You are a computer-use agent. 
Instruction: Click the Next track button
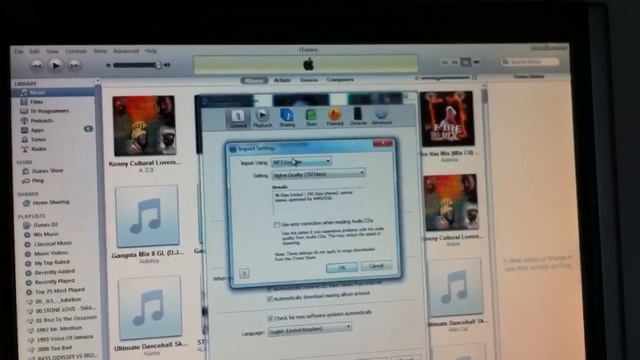click(x=74, y=65)
